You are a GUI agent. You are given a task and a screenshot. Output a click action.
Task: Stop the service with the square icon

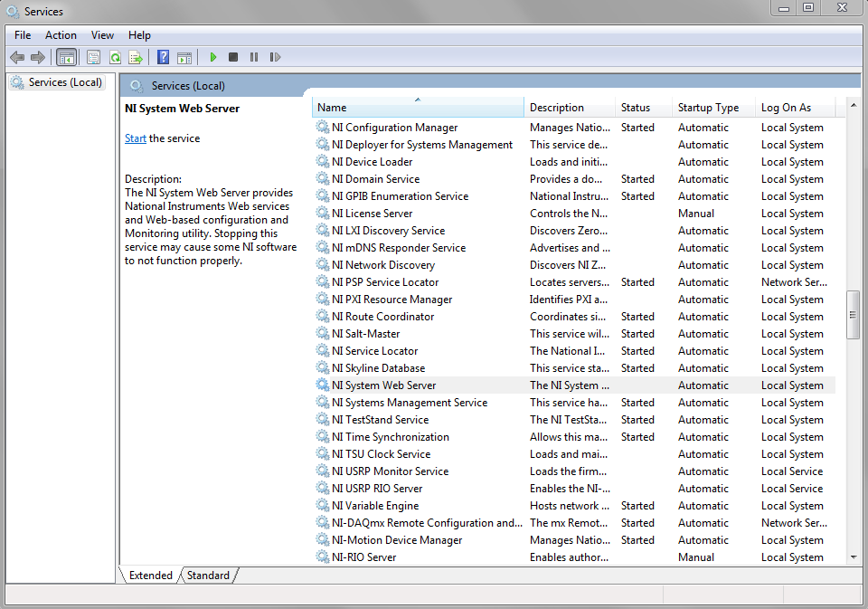[233, 57]
